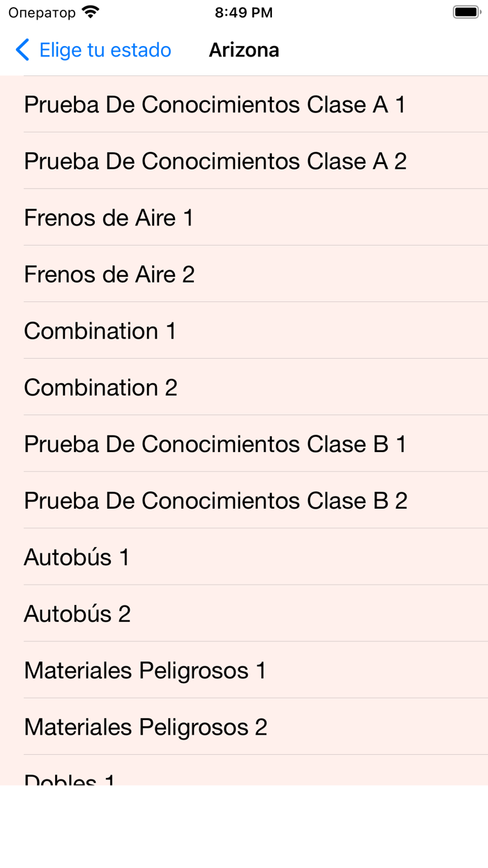This screenshot has height=868, width=488.
Task: Tap the battery icon in status bar
Action: 466,11
